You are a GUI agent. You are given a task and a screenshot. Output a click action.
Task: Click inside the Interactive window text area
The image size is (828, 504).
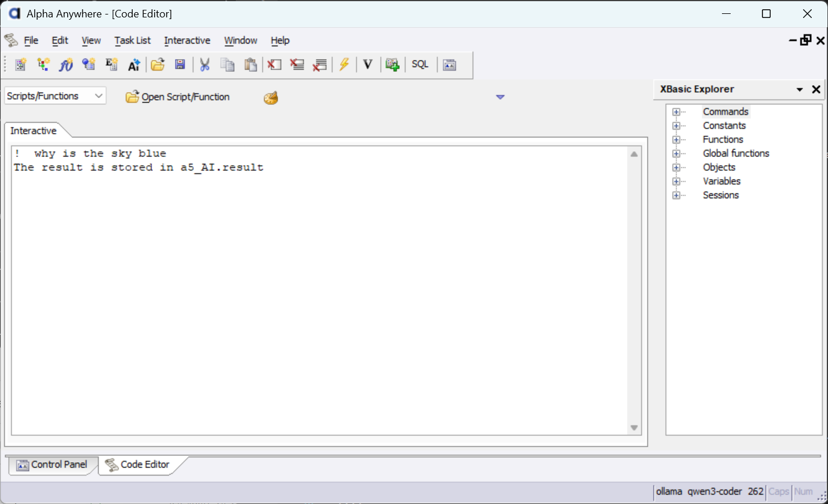pos(319,290)
